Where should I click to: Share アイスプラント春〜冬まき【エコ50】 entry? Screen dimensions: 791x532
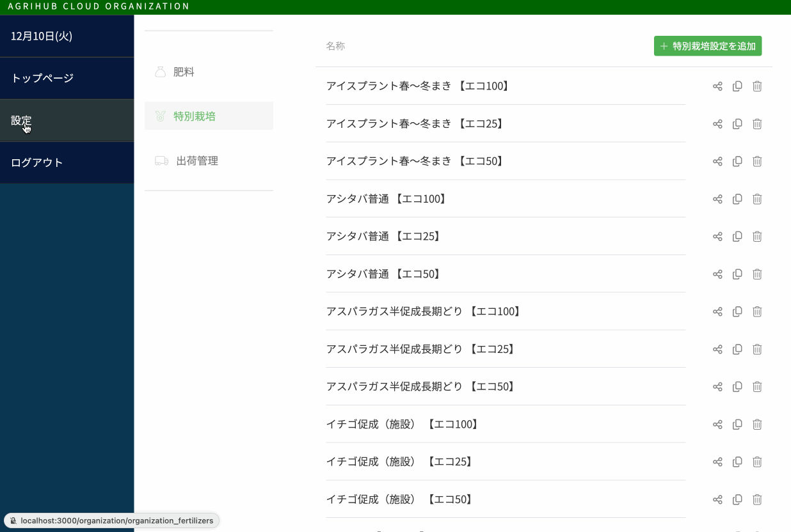click(x=717, y=162)
